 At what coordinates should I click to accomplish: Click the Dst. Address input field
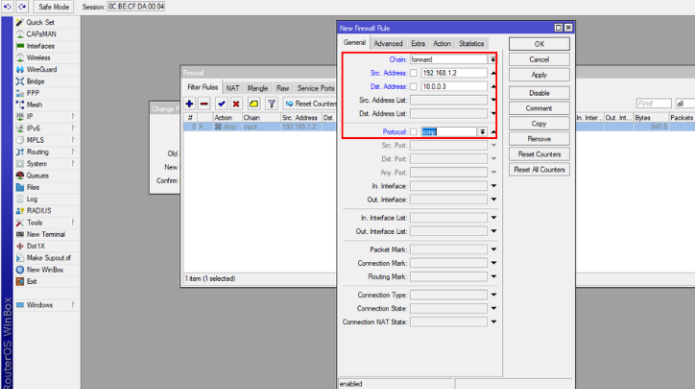pos(454,86)
